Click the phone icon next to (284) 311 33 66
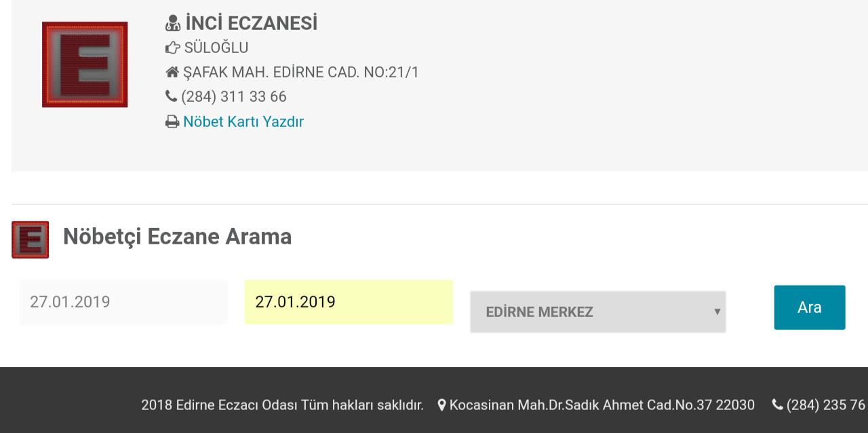868x433 pixels. 171,96
